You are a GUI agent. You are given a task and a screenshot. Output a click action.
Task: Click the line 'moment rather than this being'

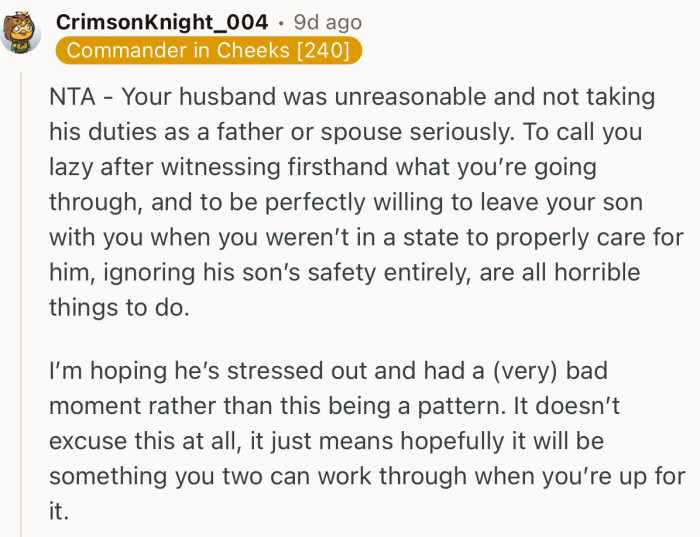click(334, 406)
